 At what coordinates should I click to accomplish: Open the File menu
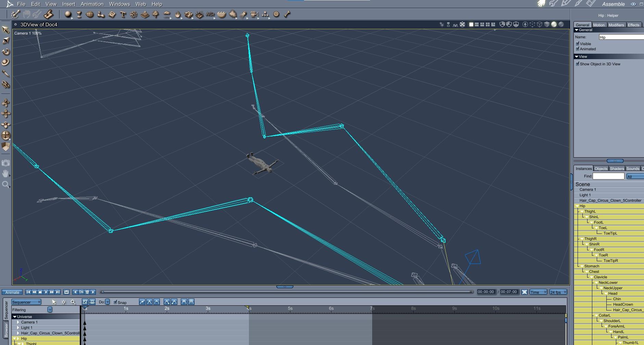21,4
